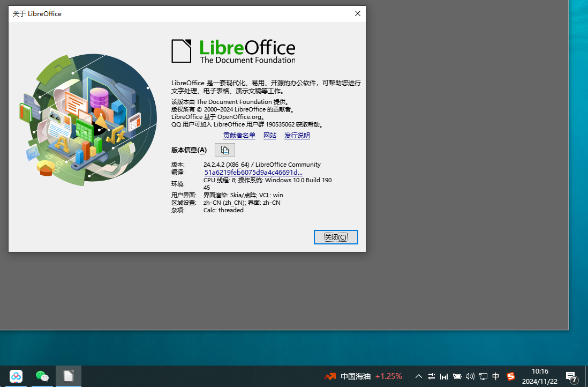
Task: Open the network tray icon
Action: pos(483,376)
